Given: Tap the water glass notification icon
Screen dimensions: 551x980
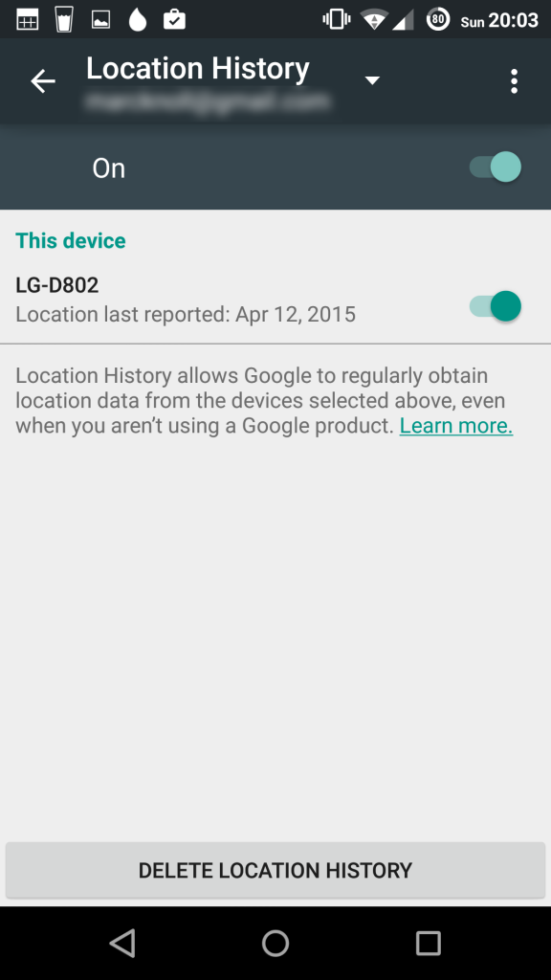Looking at the screenshot, I should 64,19.
